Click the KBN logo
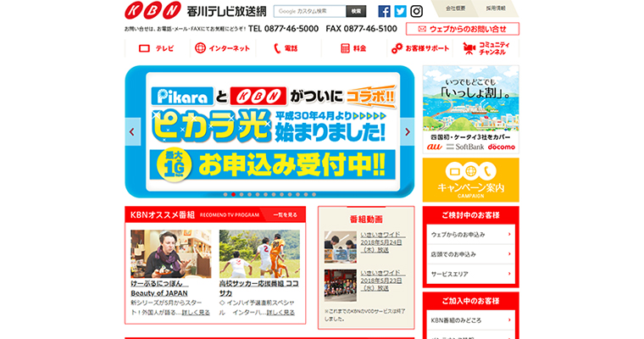 tap(153, 11)
